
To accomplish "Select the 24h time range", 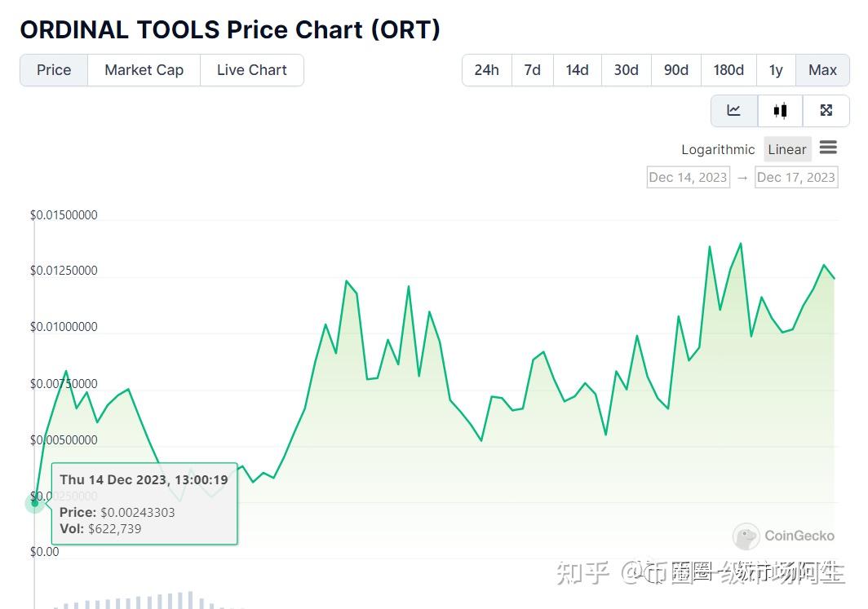I will click(x=486, y=70).
